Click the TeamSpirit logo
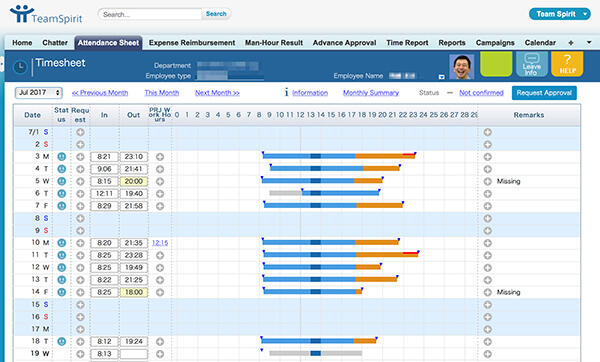 (46, 15)
